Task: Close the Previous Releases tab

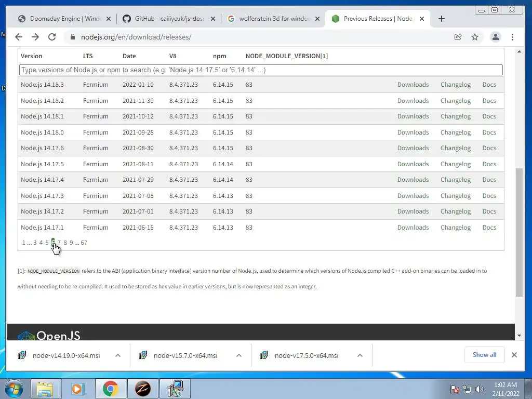Action: pos(422,19)
